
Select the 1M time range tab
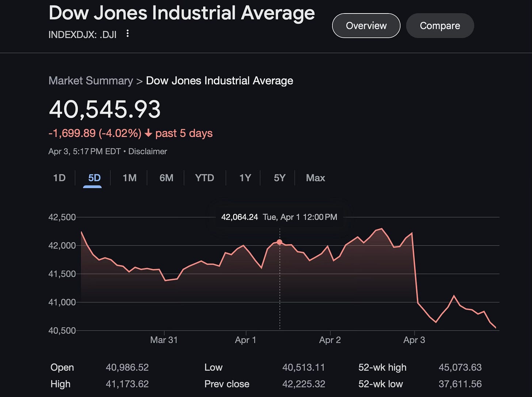[129, 178]
